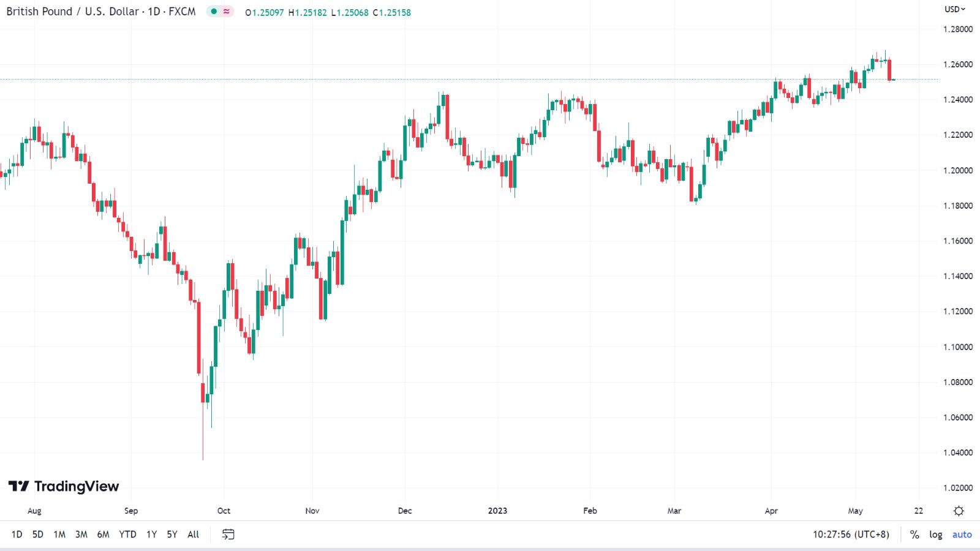This screenshot has width=980, height=551.
Task: Click the Mar label on time axis
Action: [x=674, y=511]
